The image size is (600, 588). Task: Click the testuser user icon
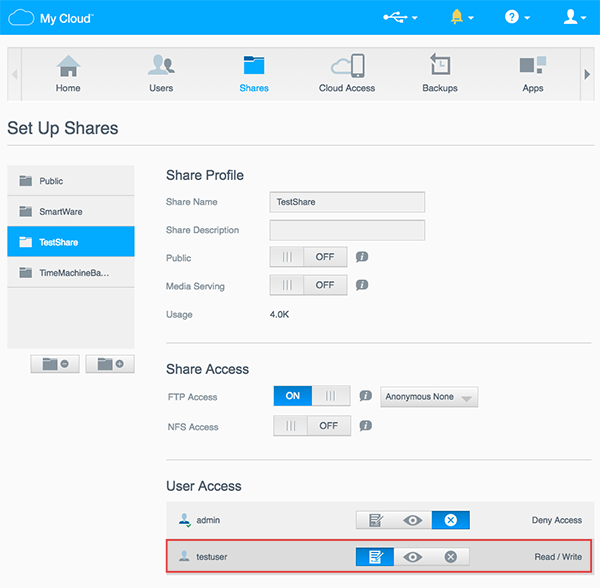pyautogui.click(x=184, y=556)
